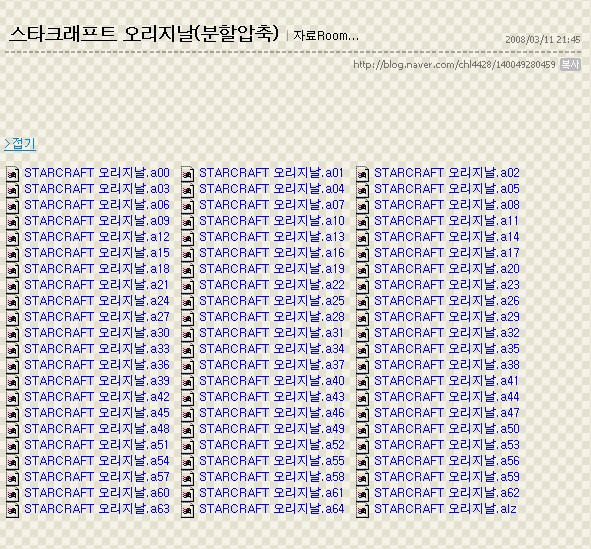
Task: Download STARCRAFT 오리지날.a47 file link
Action: [447, 413]
